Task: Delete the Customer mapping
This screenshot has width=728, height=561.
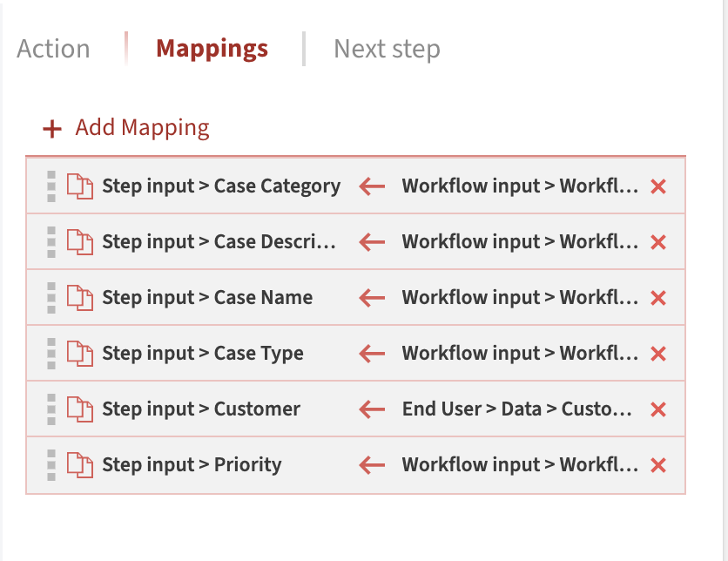Action: tap(659, 409)
